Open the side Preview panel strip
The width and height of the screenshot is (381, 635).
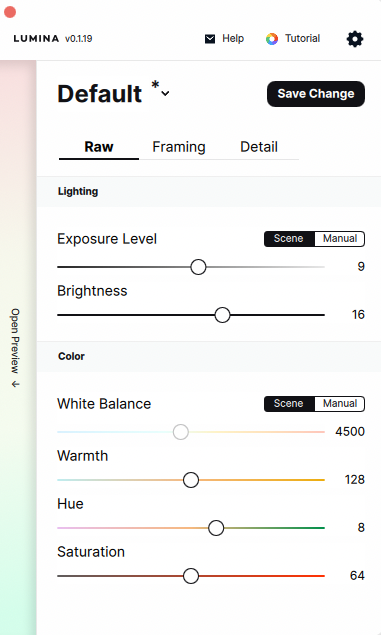point(18,347)
